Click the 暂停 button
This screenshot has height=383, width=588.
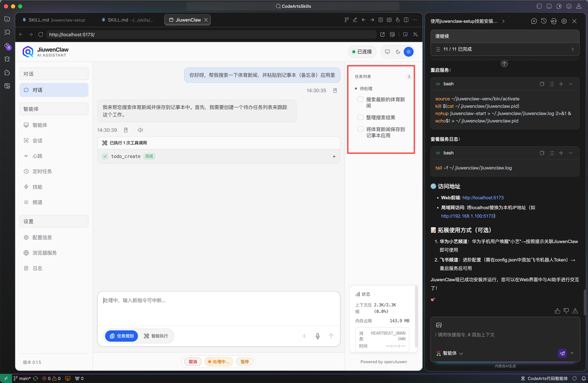coord(245,362)
